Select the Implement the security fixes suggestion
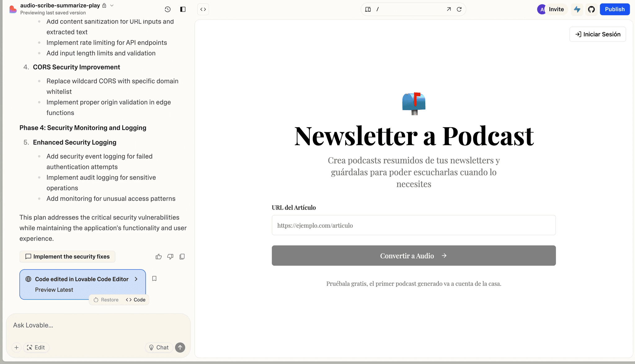This screenshot has height=364, width=635. [67, 256]
